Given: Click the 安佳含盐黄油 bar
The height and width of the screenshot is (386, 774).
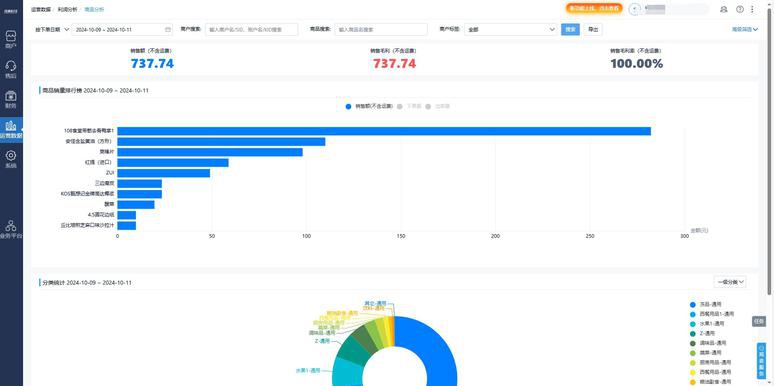Looking at the screenshot, I should tap(221, 142).
